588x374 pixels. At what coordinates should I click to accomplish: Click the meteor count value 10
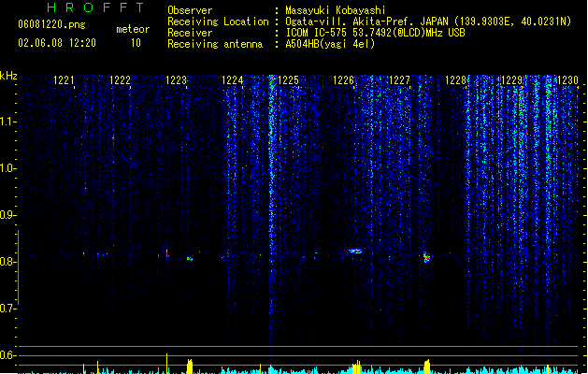coord(136,43)
